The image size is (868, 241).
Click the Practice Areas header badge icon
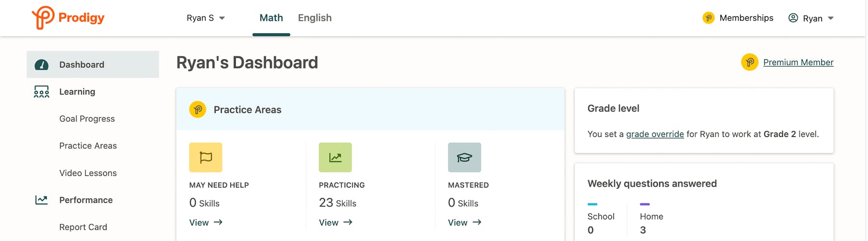198,109
